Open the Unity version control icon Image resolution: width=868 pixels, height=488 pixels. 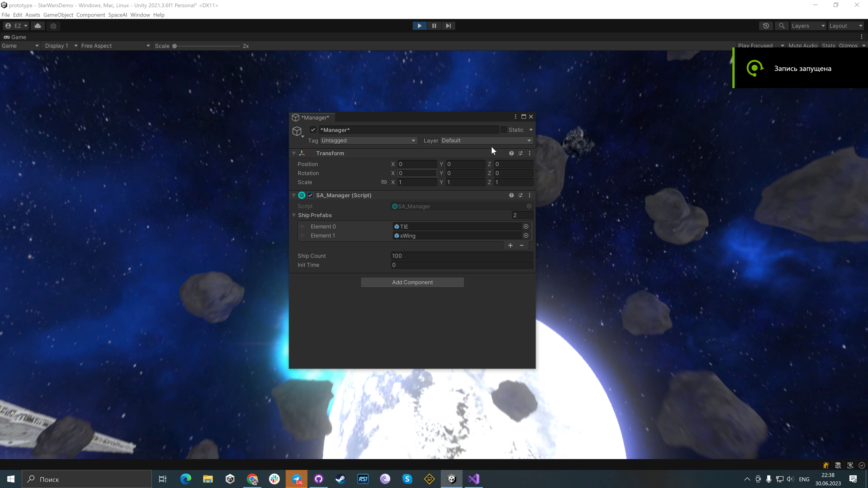click(x=53, y=26)
